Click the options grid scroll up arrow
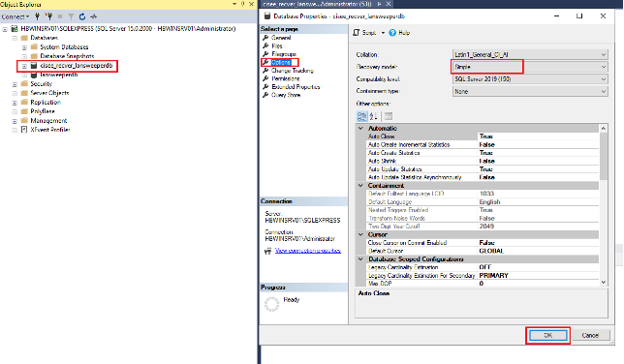 (604, 129)
